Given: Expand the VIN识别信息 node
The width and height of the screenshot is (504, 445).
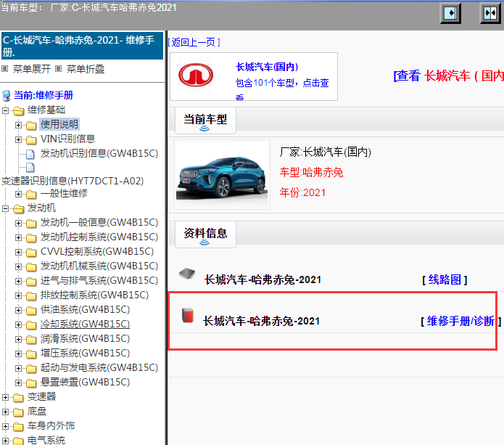Looking at the screenshot, I should click(18, 139).
